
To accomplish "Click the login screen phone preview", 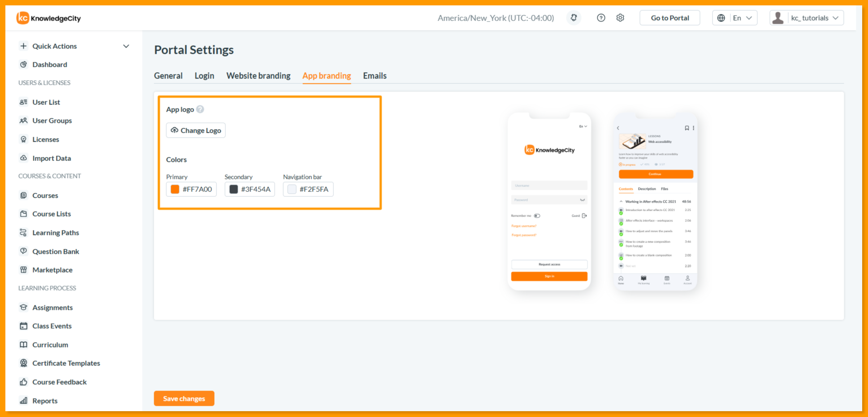I will point(549,201).
